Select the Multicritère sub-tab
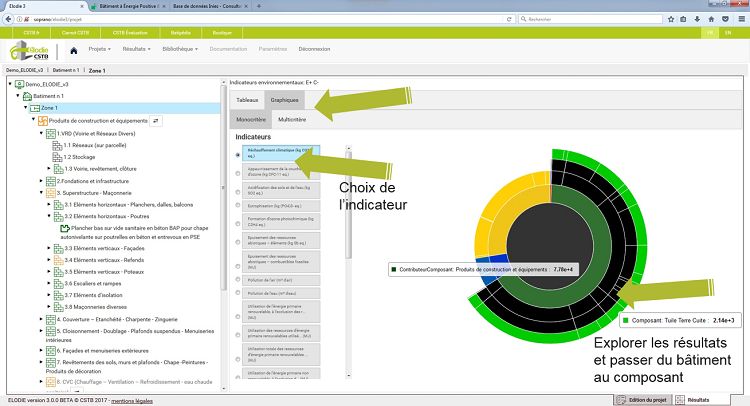Viewport: 750px width, 406px height. click(292, 120)
